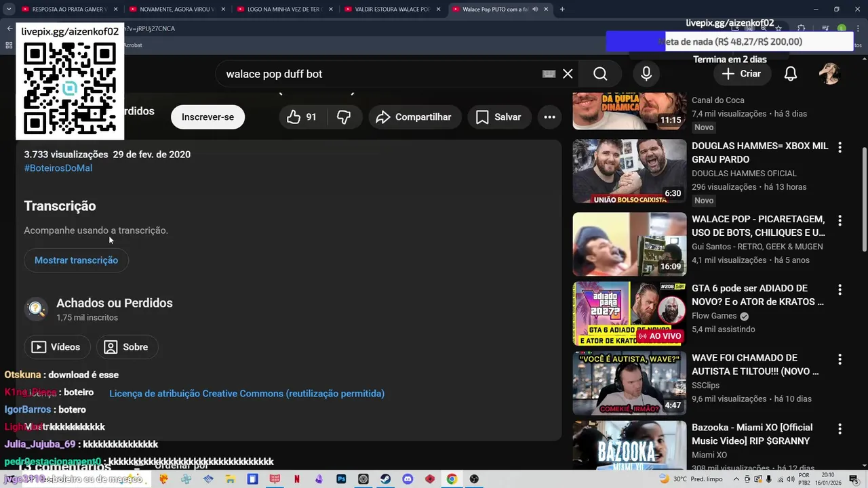Viewport: 868px width, 488px height.
Task: Open the GTA 6 AO VIVO thumbnail
Action: 629,313
